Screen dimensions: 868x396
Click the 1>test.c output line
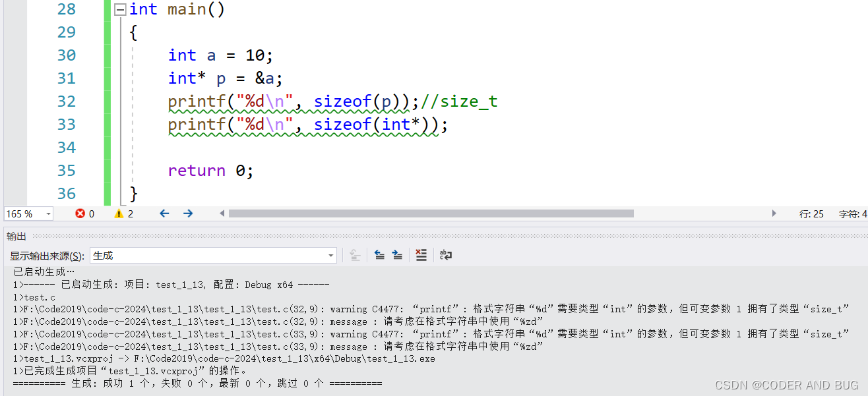pyautogui.click(x=34, y=297)
